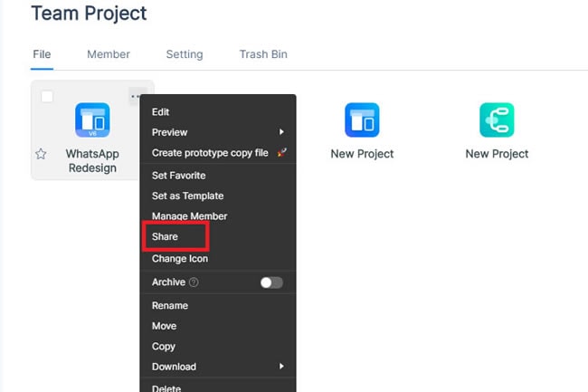Click the three-dot more options button
Image resolution: width=588 pixels, height=392 pixels.
click(135, 96)
